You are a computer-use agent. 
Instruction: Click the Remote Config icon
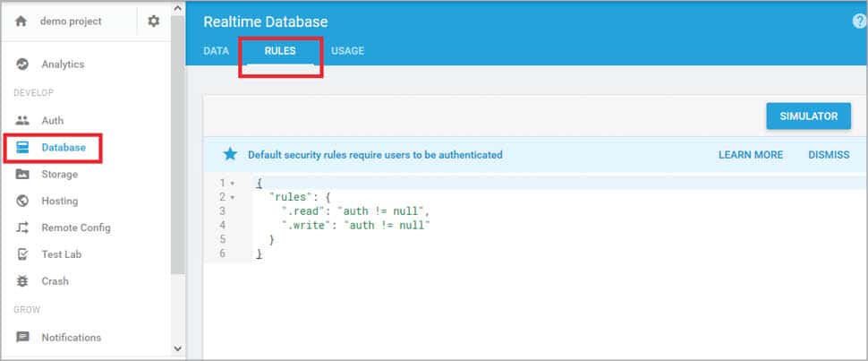22,228
